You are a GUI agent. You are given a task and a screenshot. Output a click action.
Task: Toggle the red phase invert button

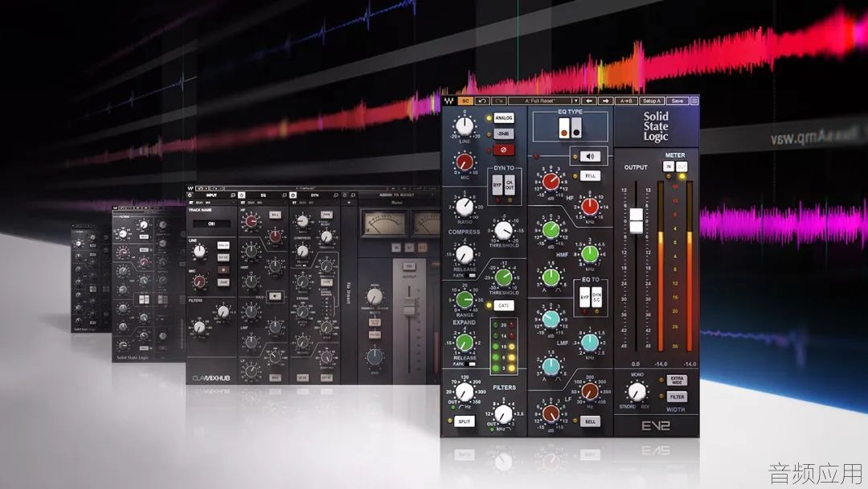[504, 150]
